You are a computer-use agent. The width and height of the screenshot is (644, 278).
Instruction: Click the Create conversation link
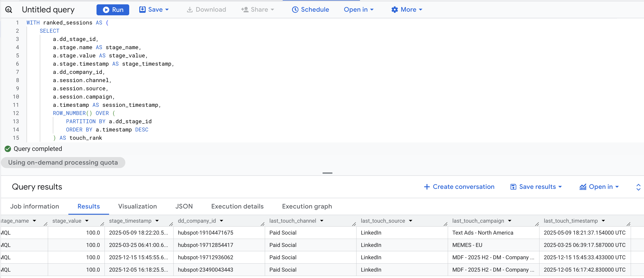pyautogui.click(x=459, y=187)
